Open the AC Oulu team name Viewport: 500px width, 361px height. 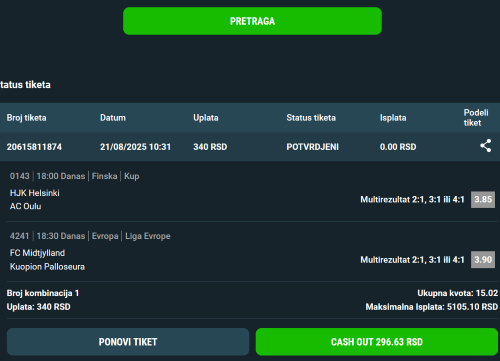[26, 206]
